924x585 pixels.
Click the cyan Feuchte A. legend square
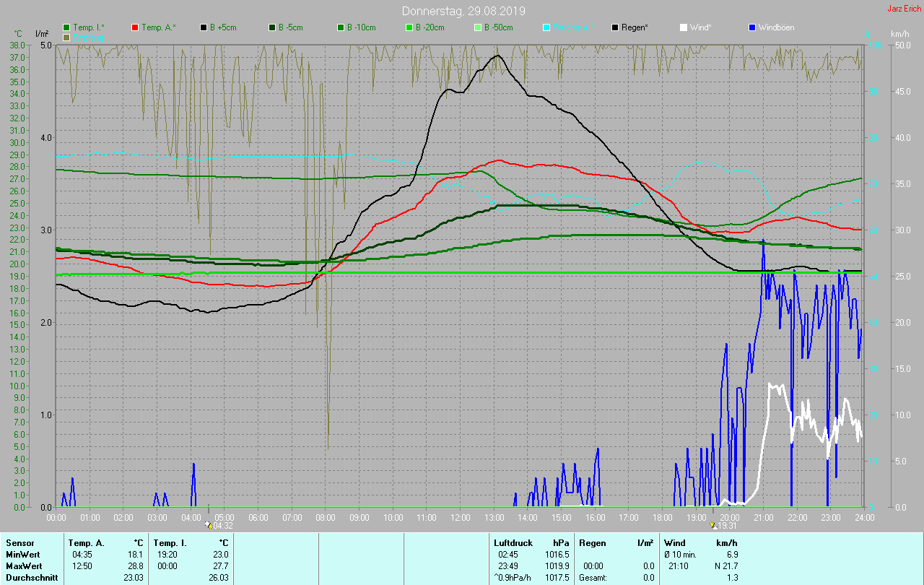[x=546, y=27]
